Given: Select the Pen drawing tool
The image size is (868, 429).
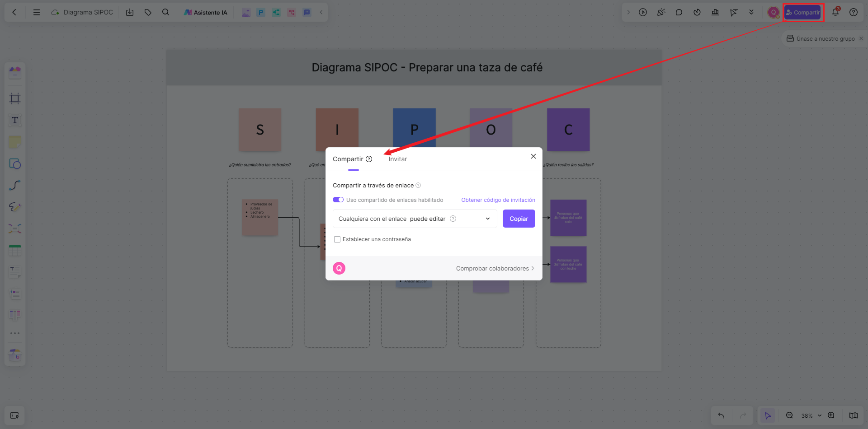Looking at the screenshot, I should tap(15, 207).
